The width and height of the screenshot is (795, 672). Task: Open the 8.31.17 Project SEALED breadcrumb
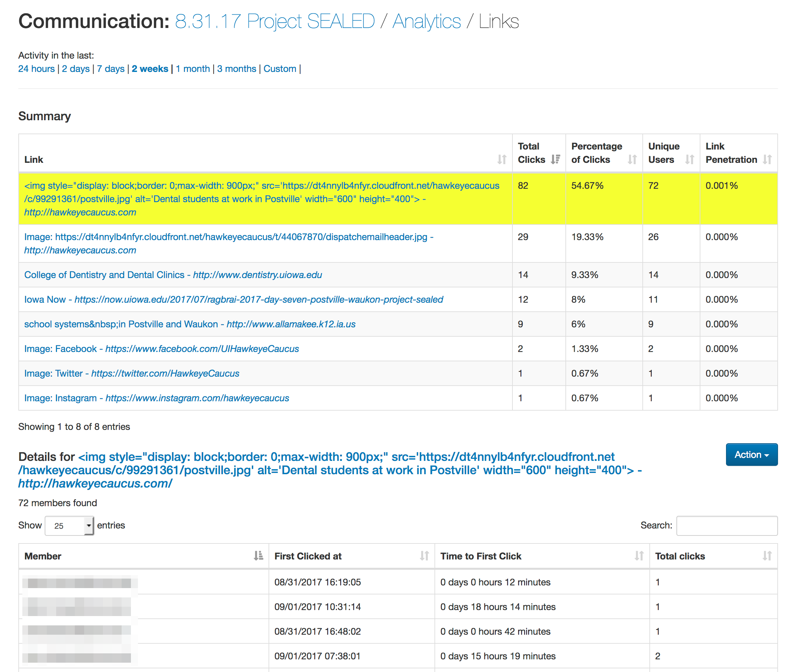(275, 21)
